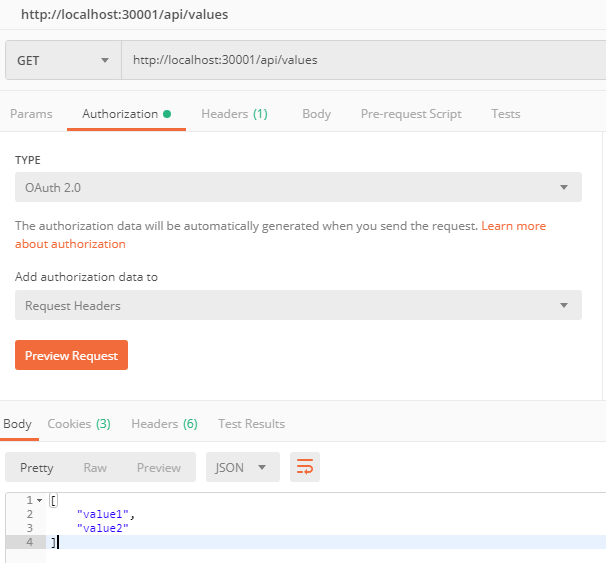606x563 pixels.
Task: Switch to Raw response view
Action: [95, 468]
